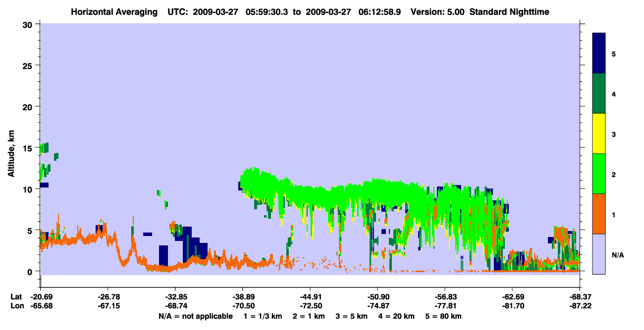The width and height of the screenshot is (644, 330).
Task: Click the orange colorbar segment labeled 1
Action: point(599,213)
